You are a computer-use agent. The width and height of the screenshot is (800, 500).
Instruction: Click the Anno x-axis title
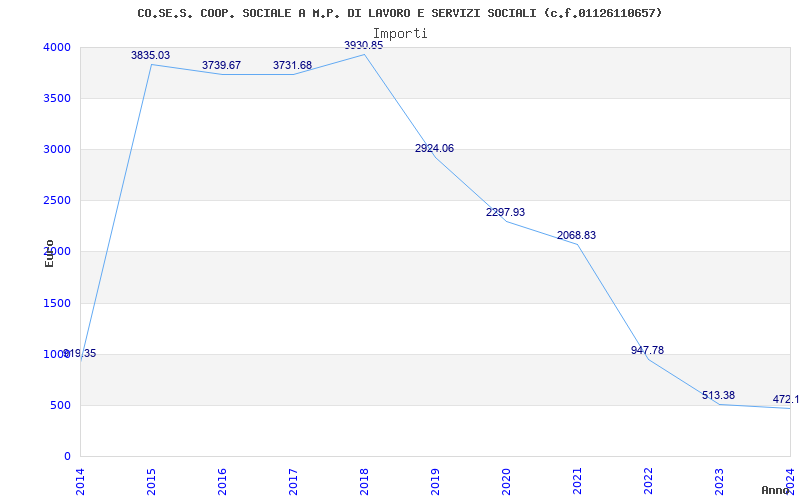click(x=776, y=490)
